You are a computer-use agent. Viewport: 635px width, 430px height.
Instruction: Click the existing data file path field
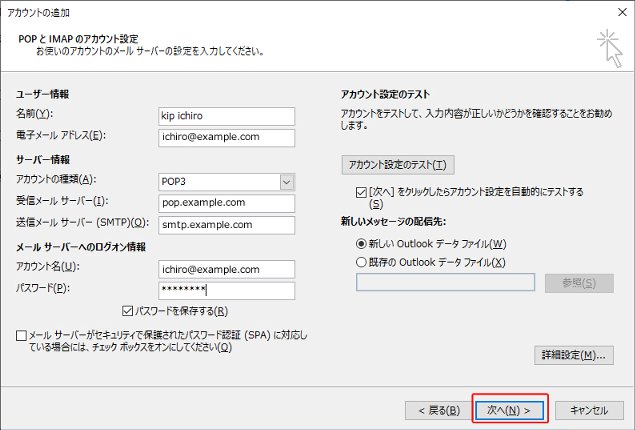click(445, 283)
